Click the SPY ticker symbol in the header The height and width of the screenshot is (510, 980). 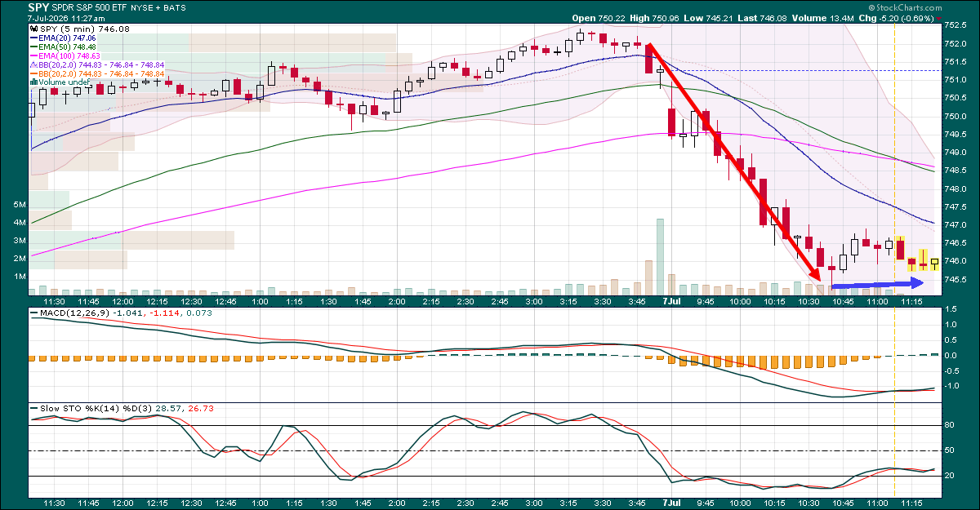(38, 7)
